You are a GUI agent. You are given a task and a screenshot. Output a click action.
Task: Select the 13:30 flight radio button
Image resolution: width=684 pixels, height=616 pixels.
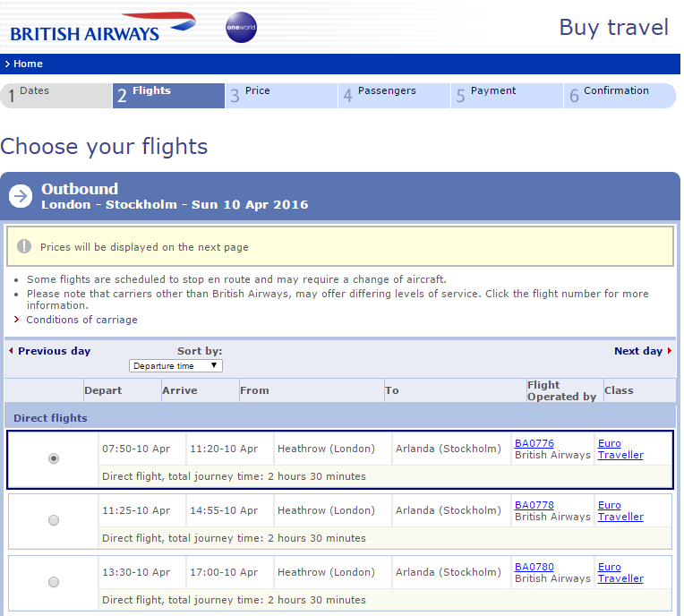tap(54, 582)
